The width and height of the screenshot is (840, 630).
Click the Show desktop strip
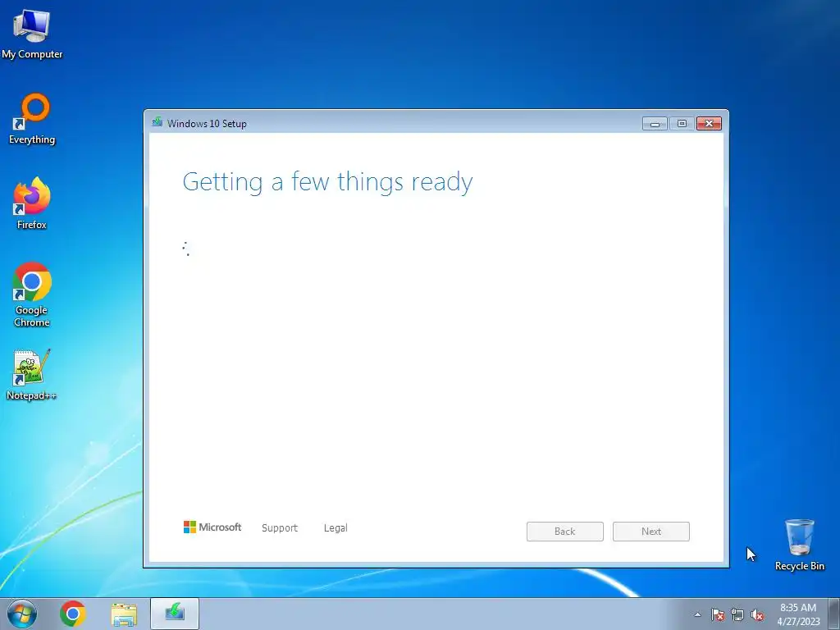pyautogui.click(x=834, y=614)
